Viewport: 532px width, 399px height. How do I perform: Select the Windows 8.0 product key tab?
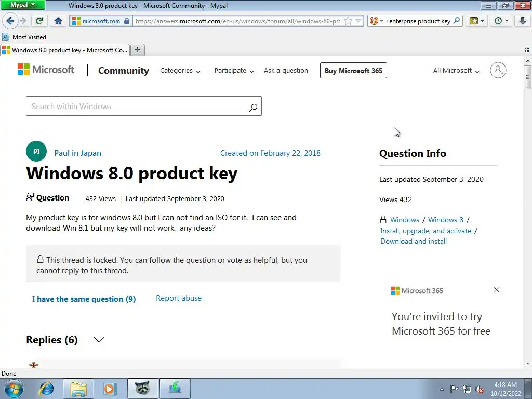65,50
